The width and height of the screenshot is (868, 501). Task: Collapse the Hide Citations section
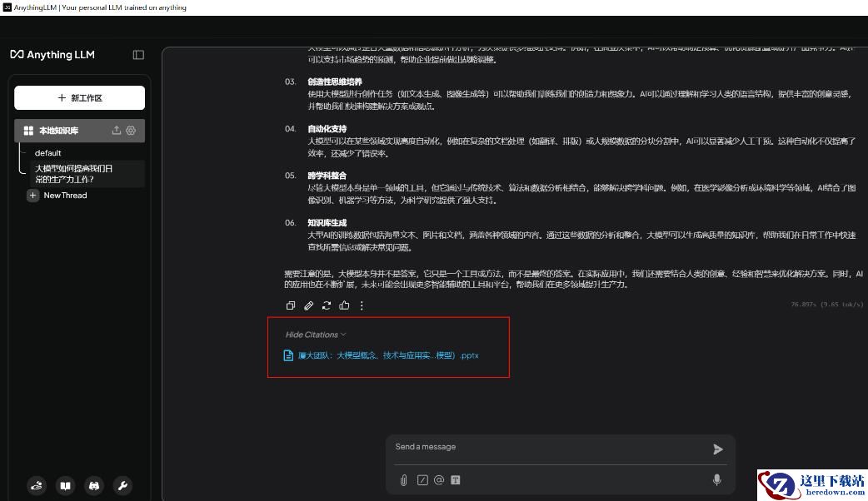pos(316,335)
